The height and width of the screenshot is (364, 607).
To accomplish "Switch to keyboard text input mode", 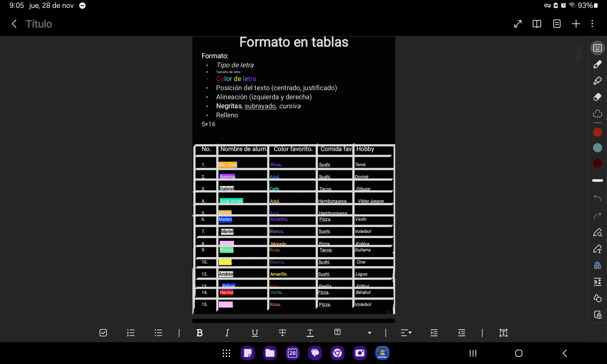I will coord(597,48).
